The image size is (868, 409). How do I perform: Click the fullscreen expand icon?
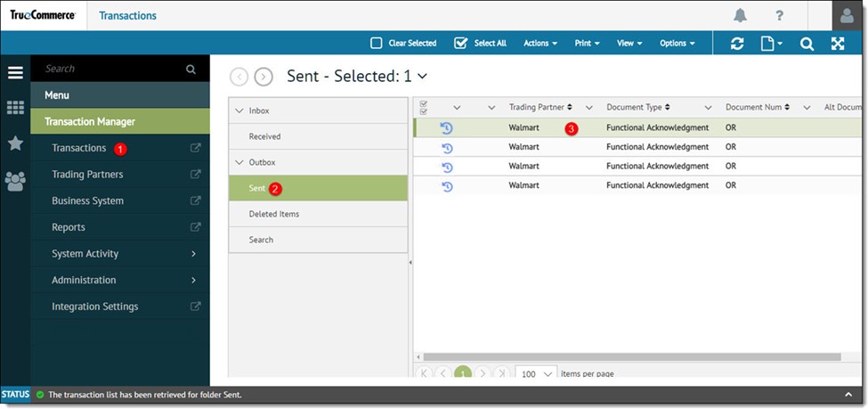point(838,44)
